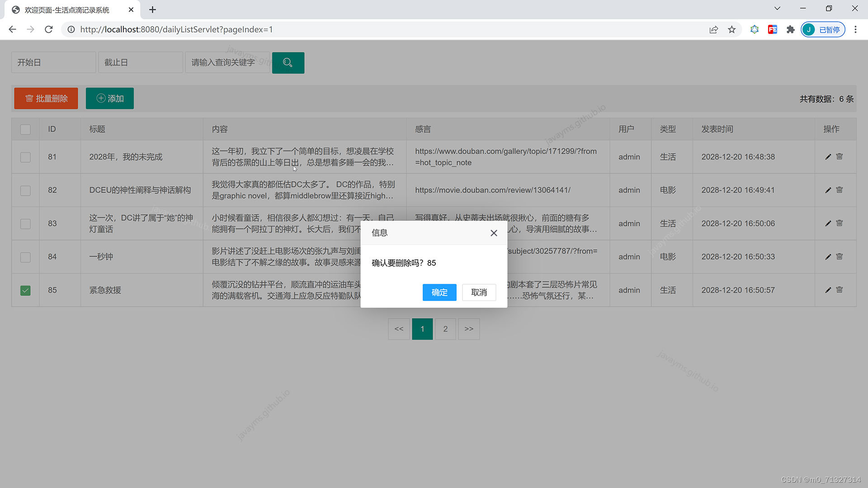Open the blue hexagon extension icon
868x488 pixels.
(x=754, y=29)
